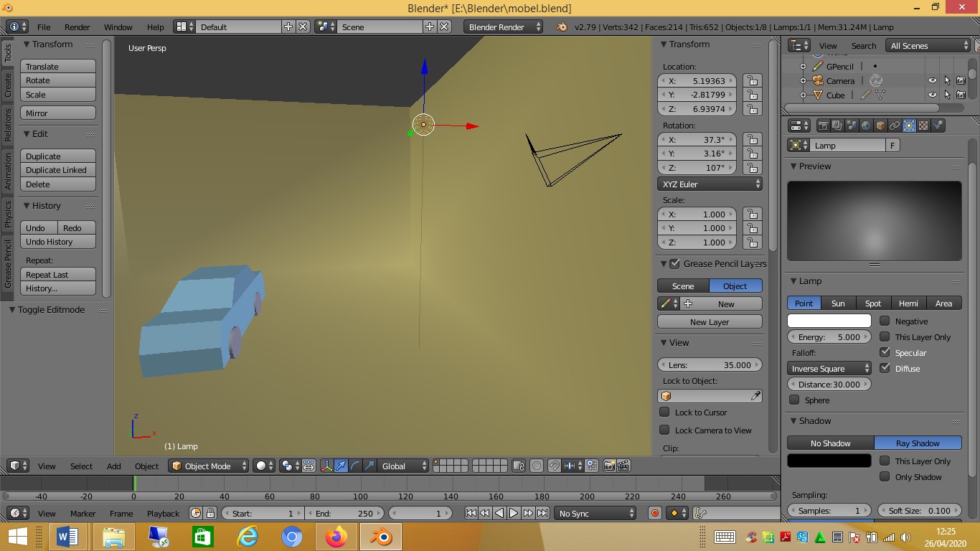The height and width of the screenshot is (551, 980).
Task: Open the Render menu
Action: click(77, 27)
